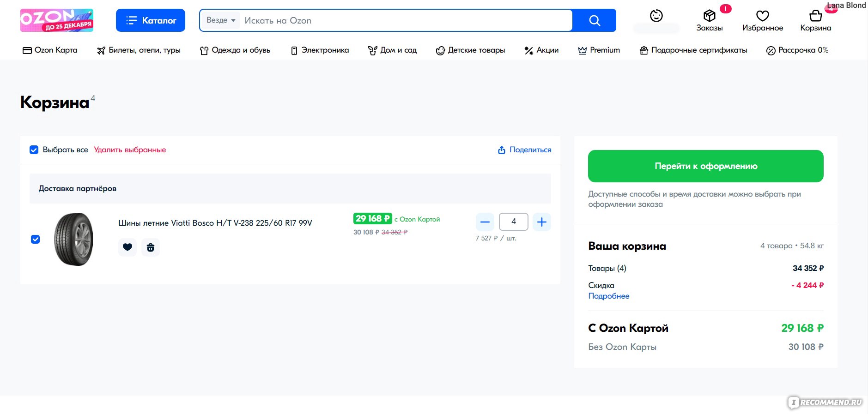
Task: Click Удалить выбранные link
Action: tap(130, 150)
